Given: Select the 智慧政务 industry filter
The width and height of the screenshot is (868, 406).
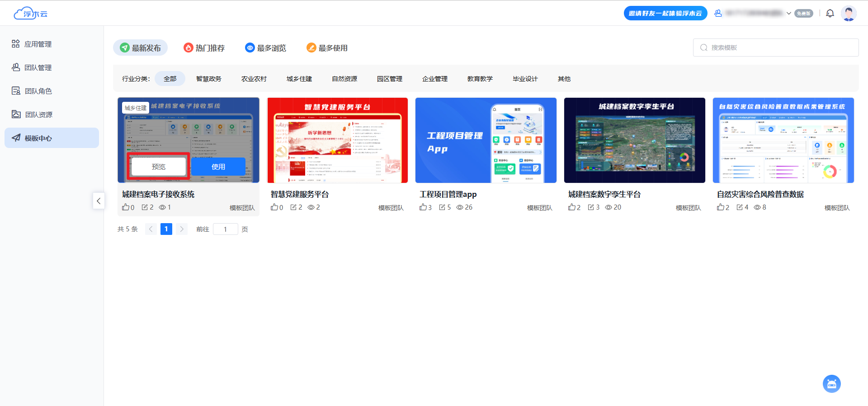Looking at the screenshot, I should (x=209, y=79).
